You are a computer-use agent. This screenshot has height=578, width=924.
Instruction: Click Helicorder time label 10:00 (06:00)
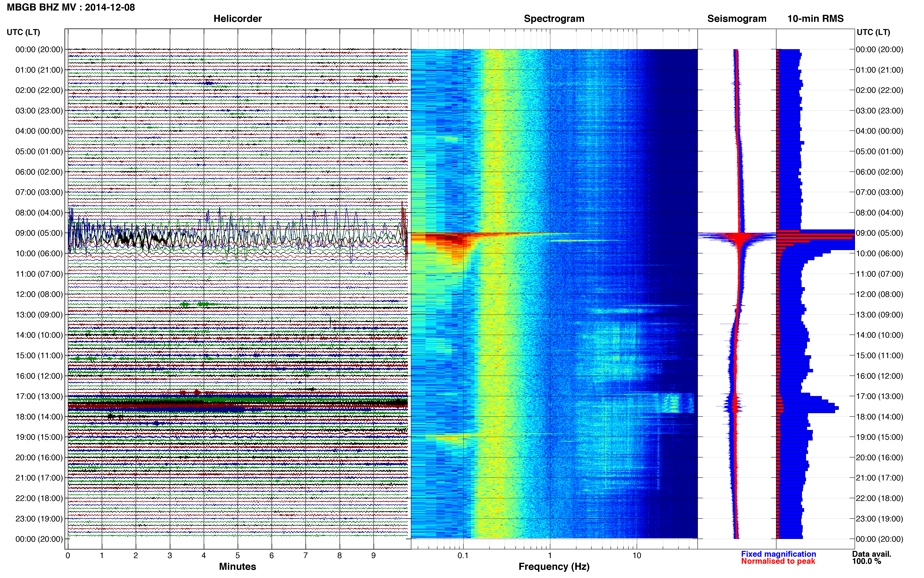click(39, 253)
